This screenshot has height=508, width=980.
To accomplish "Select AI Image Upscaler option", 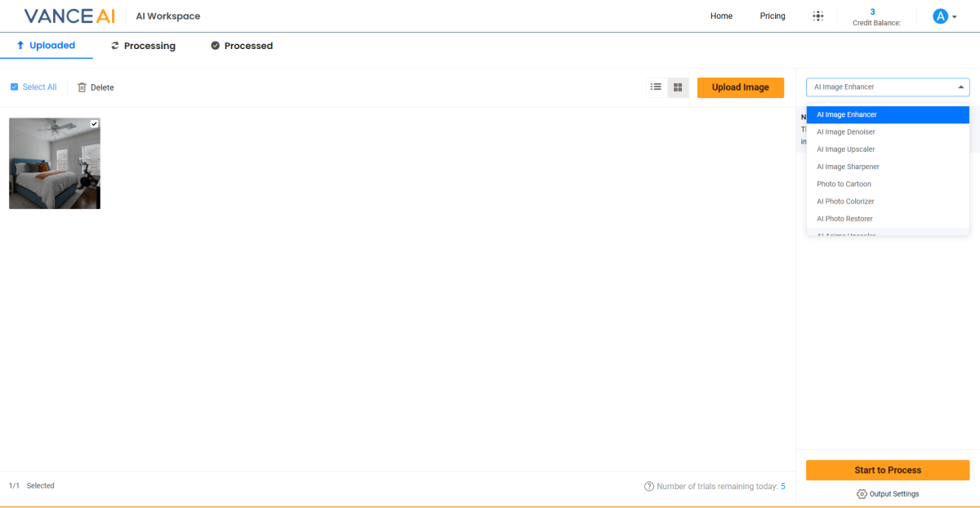I will pos(845,149).
